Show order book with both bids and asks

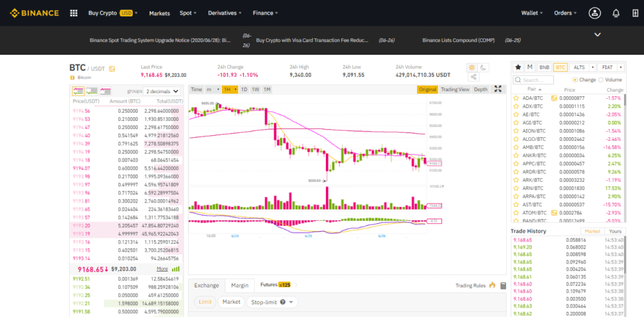tap(78, 91)
